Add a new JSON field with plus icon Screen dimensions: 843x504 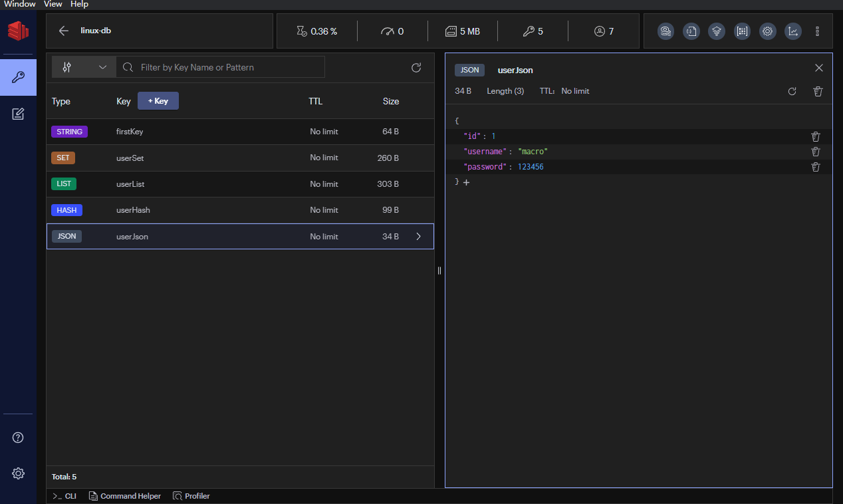466,182
